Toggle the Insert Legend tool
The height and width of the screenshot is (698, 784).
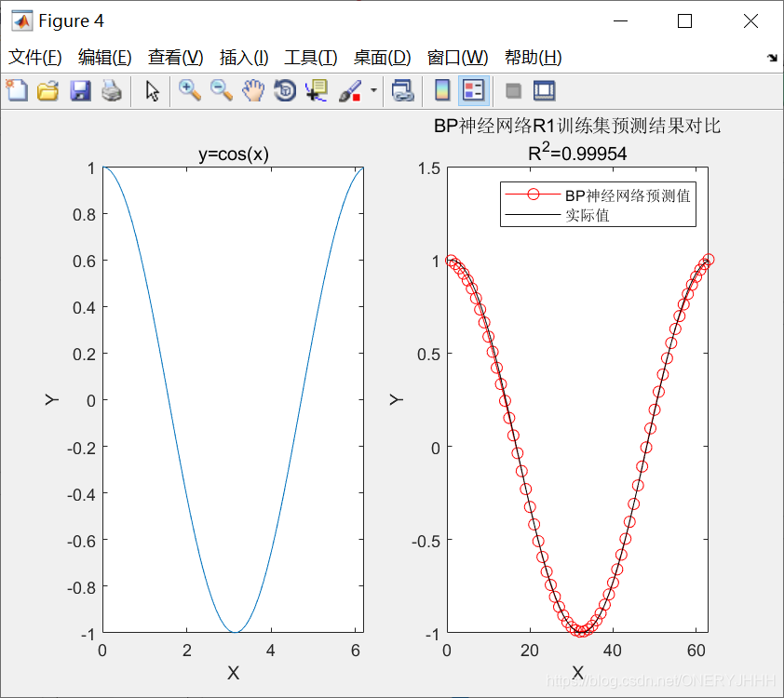click(472, 90)
